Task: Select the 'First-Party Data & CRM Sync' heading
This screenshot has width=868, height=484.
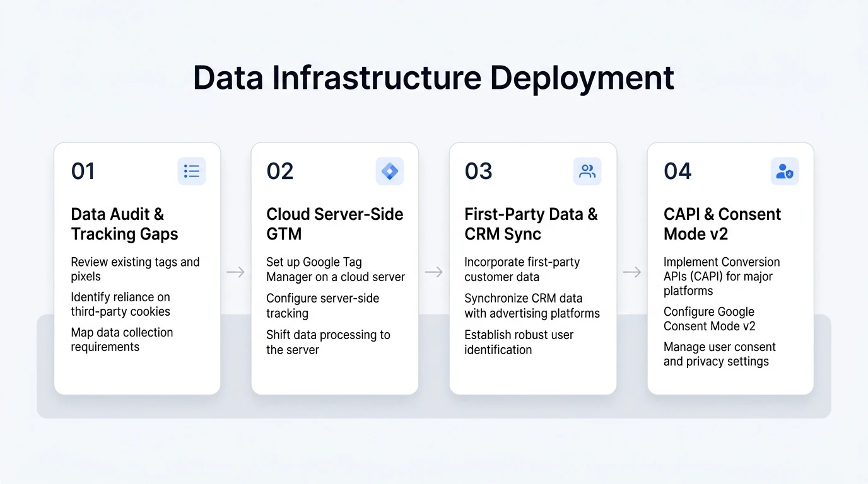Action: (531, 224)
